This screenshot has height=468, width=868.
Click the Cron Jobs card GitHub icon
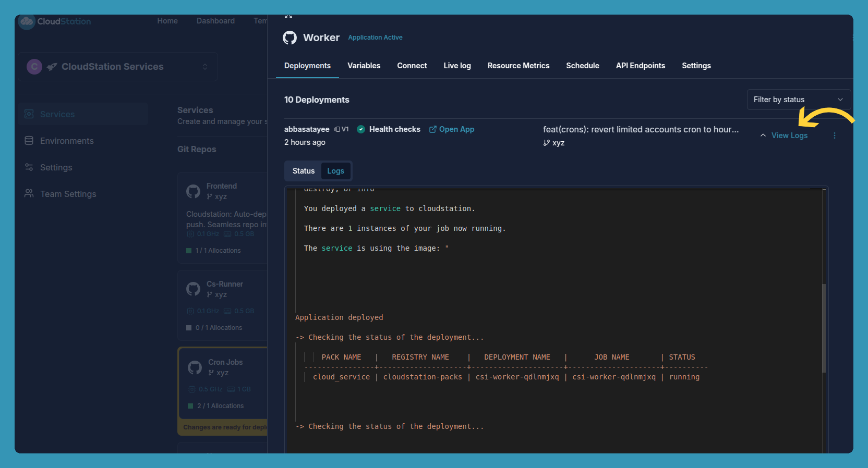[195, 367]
